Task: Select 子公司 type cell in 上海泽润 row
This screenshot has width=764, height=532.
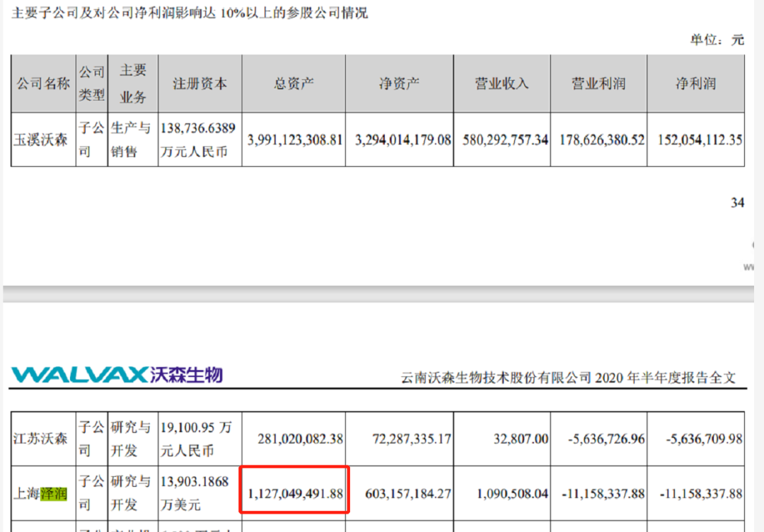Action: click(91, 492)
